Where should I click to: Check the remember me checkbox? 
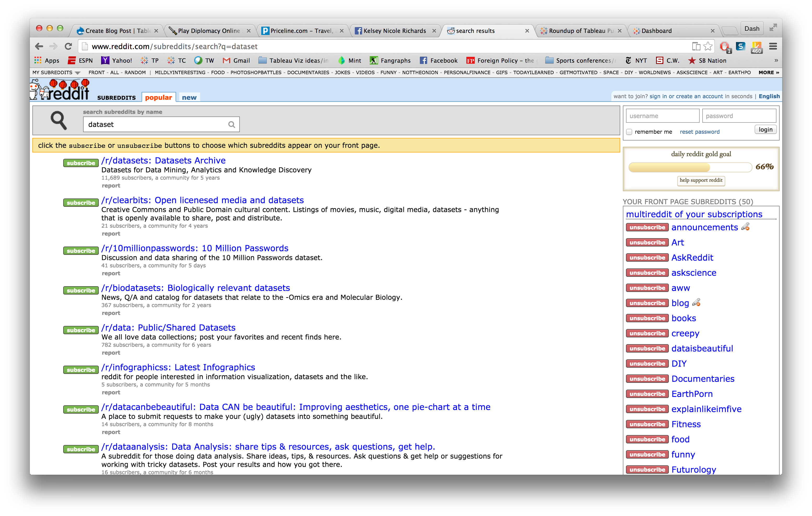629,132
